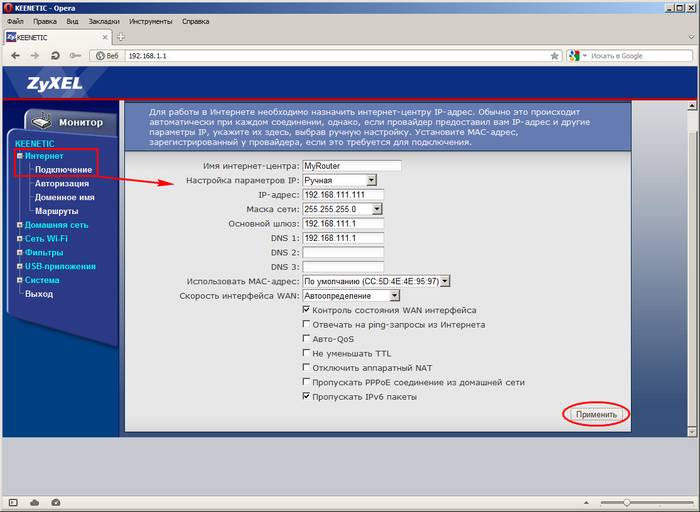Toggle the Пропускать IPv6 пакеты checkbox
Image resolution: width=700 pixels, height=512 pixels.
tap(306, 397)
